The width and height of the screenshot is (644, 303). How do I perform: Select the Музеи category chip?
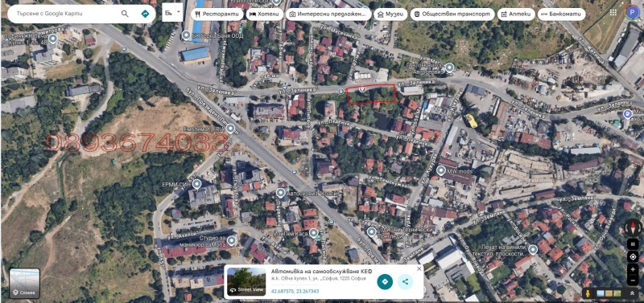pos(390,14)
